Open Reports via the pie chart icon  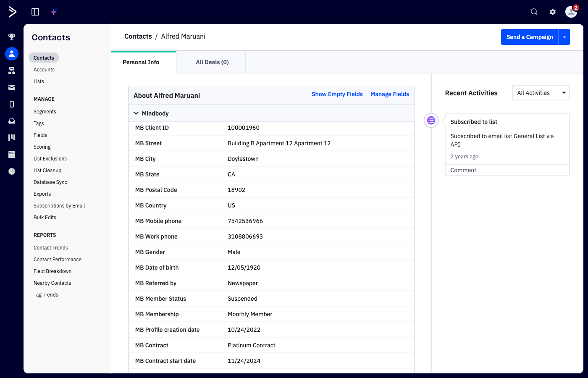click(x=11, y=171)
